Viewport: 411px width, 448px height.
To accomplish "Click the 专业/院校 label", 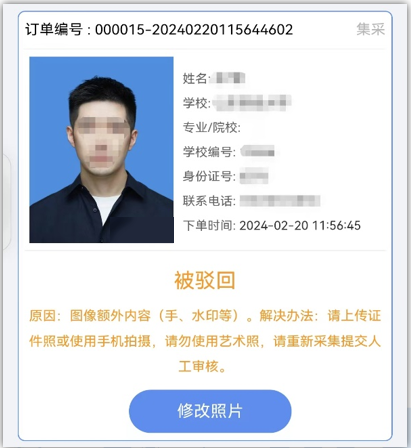I will 212,127.
